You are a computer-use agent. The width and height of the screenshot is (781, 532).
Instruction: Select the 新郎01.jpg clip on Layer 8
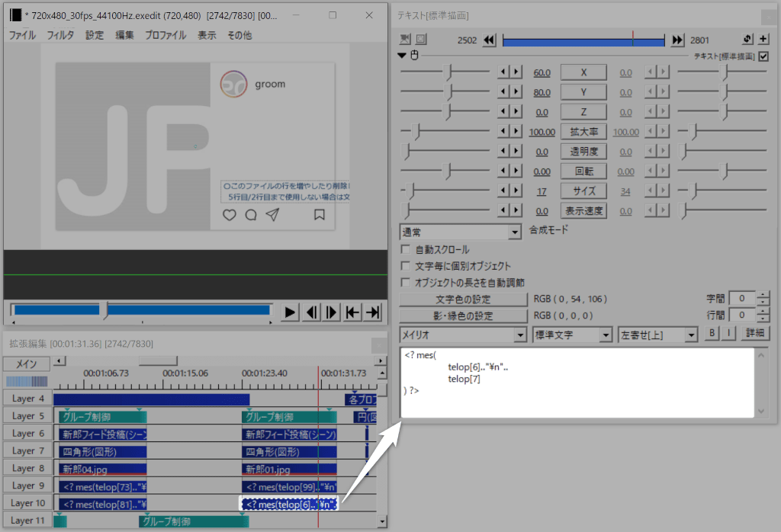click(288, 470)
